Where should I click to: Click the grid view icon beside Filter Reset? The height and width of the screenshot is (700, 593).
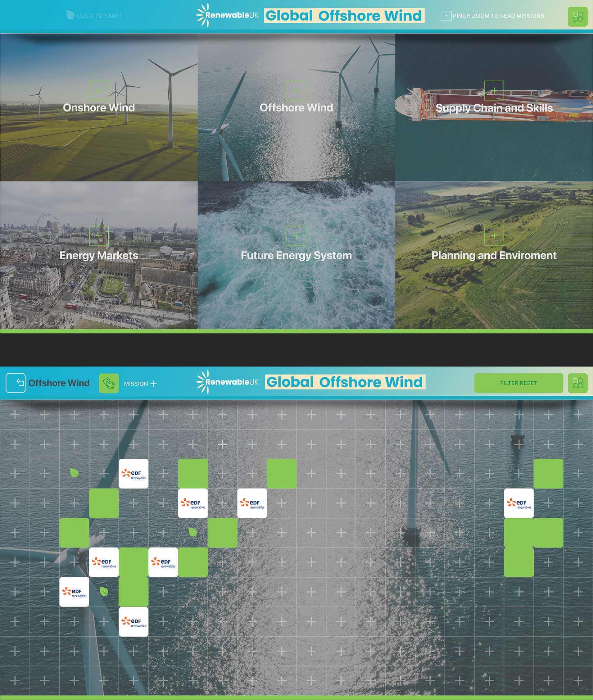click(x=577, y=383)
